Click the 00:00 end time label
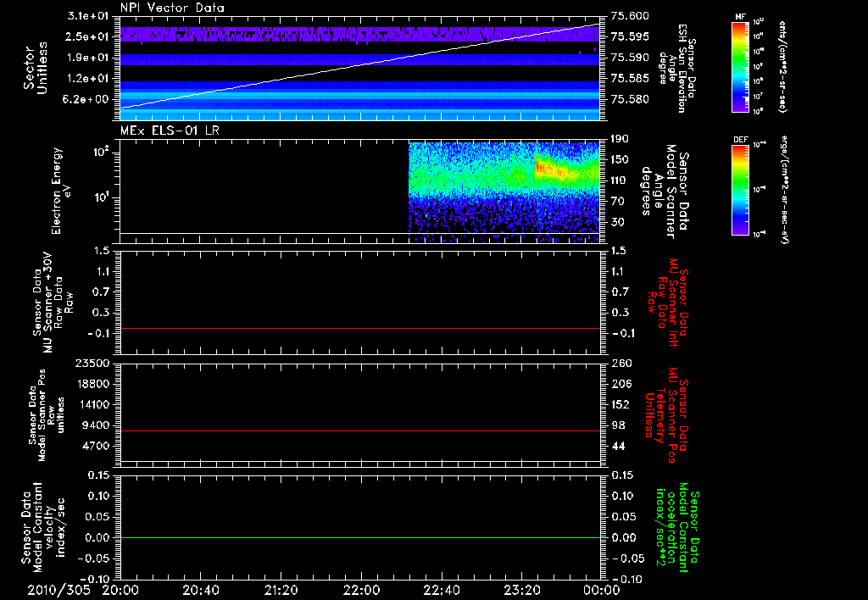The height and width of the screenshot is (600, 868). pyautogui.click(x=602, y=589)
